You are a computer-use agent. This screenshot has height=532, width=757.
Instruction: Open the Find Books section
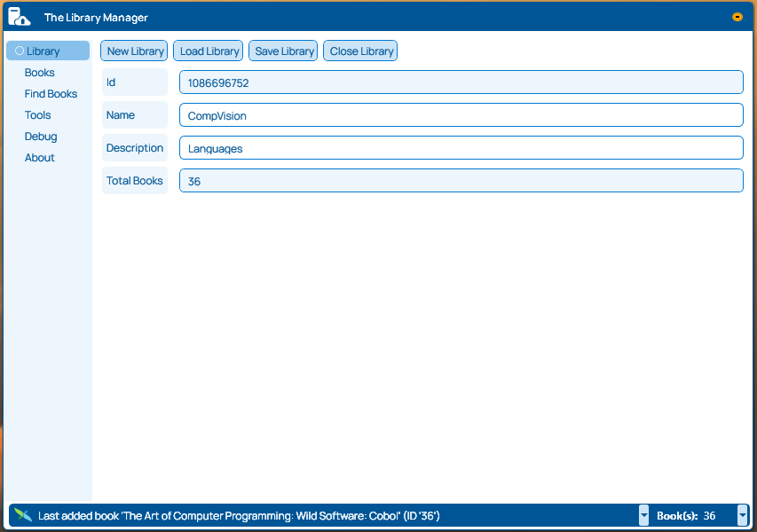point(51,93)
